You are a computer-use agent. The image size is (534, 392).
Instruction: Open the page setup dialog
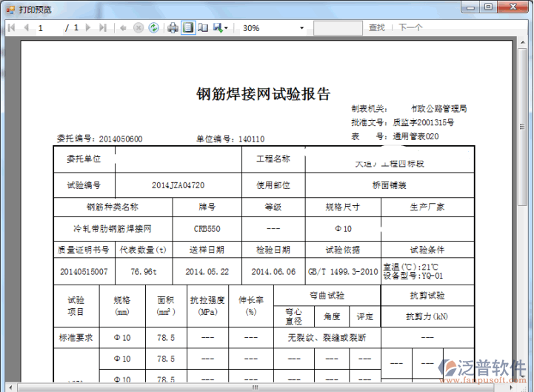point(203,27)
